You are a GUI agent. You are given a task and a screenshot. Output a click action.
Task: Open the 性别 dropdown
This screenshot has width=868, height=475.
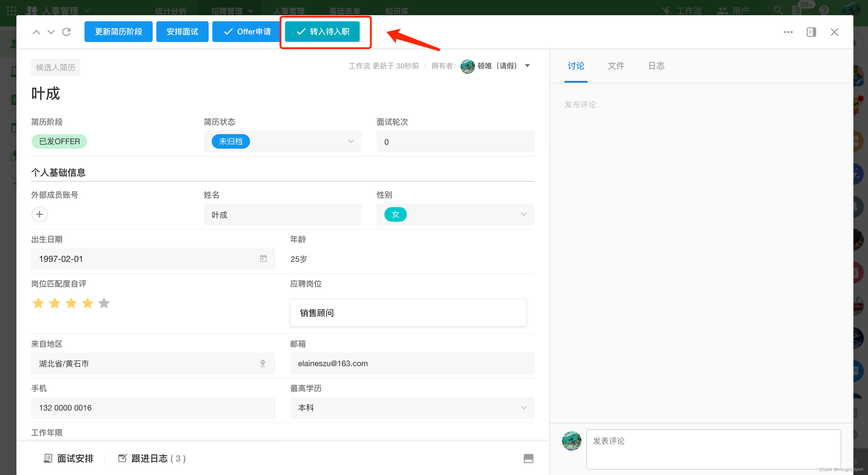523,214
